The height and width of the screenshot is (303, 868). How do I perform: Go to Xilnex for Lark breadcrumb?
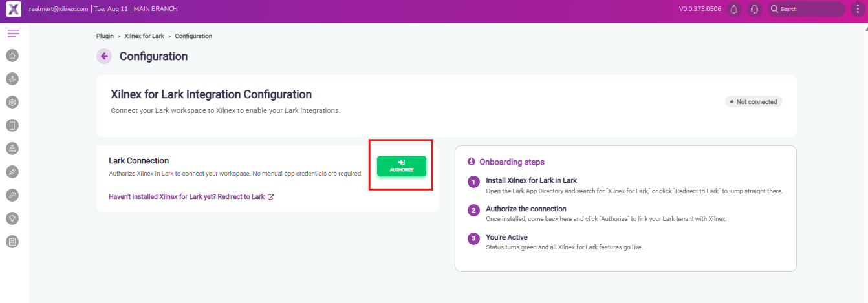144,36
